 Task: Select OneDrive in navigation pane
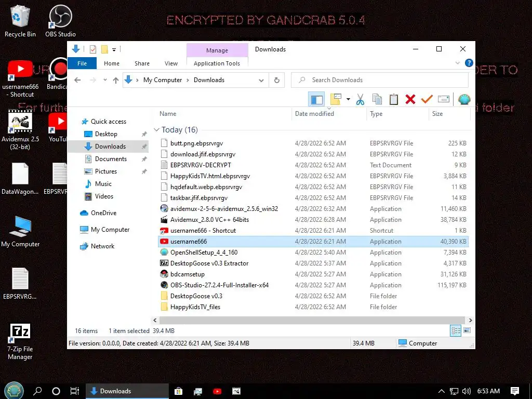[x=103, y=212]
